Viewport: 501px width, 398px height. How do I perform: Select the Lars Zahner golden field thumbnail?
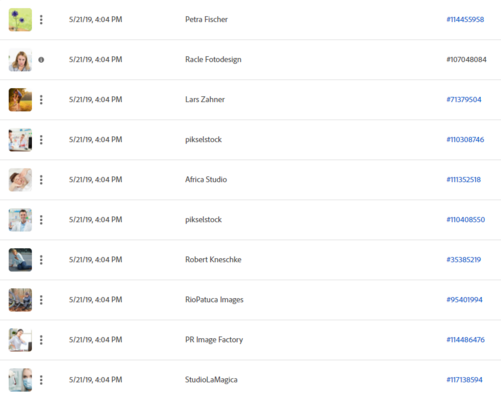pos(20,100)
